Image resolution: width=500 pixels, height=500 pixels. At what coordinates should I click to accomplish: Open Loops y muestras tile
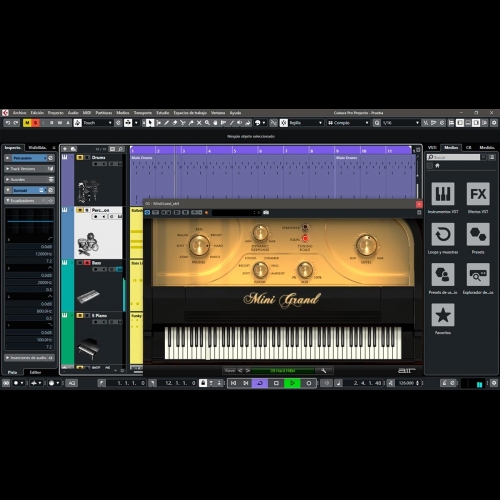click(x=443, y=234)
